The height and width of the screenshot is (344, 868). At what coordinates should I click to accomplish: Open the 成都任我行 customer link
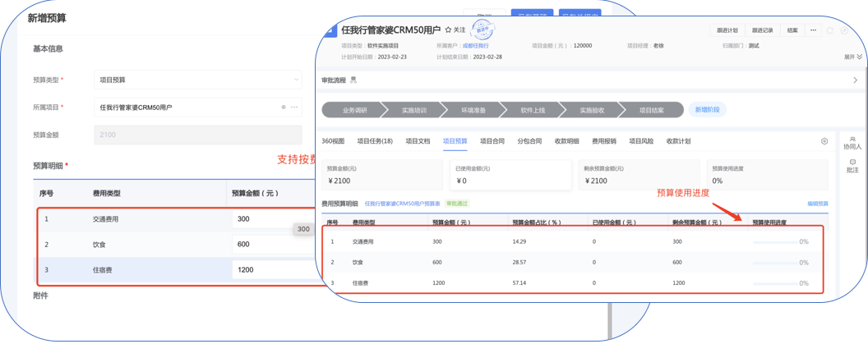pyautogui.click(x=475, y=46)
